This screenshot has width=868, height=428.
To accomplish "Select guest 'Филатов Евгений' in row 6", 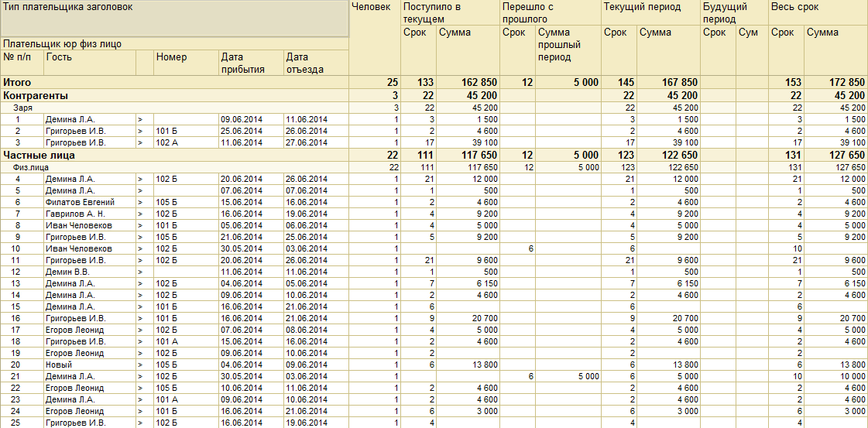I will coord(90,202).
